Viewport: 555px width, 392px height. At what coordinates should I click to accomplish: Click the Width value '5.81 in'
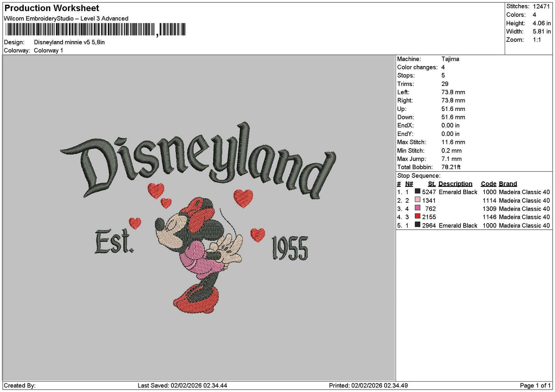pos(542,31)
